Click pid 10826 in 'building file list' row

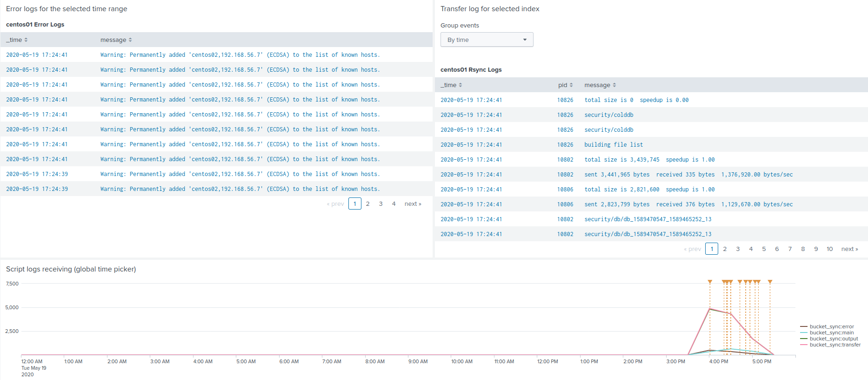[x=565, y=145]
